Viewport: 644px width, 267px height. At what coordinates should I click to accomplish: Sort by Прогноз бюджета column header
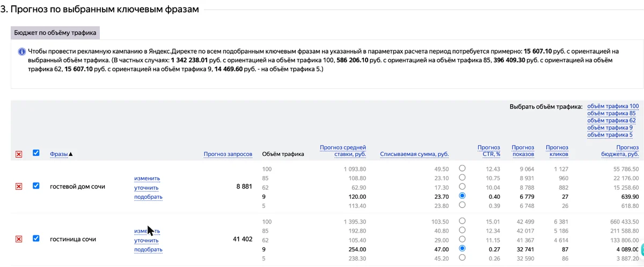coord(620,150)
